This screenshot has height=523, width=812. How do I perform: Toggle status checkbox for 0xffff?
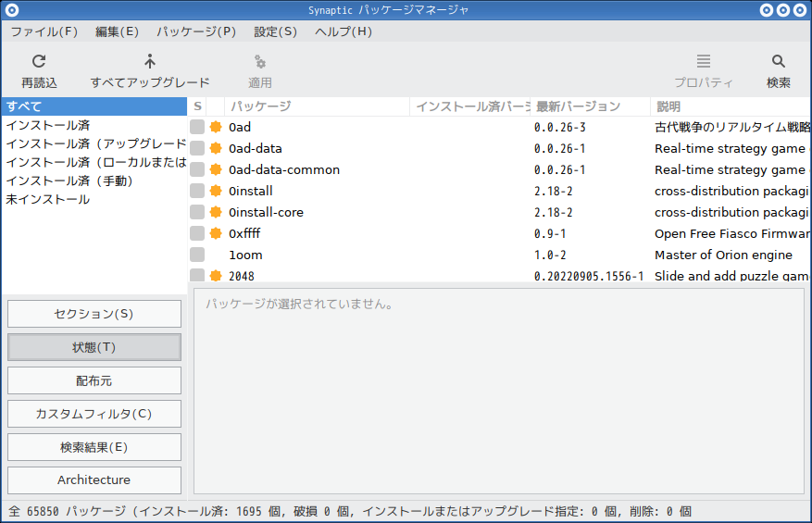tap(197, 233)
